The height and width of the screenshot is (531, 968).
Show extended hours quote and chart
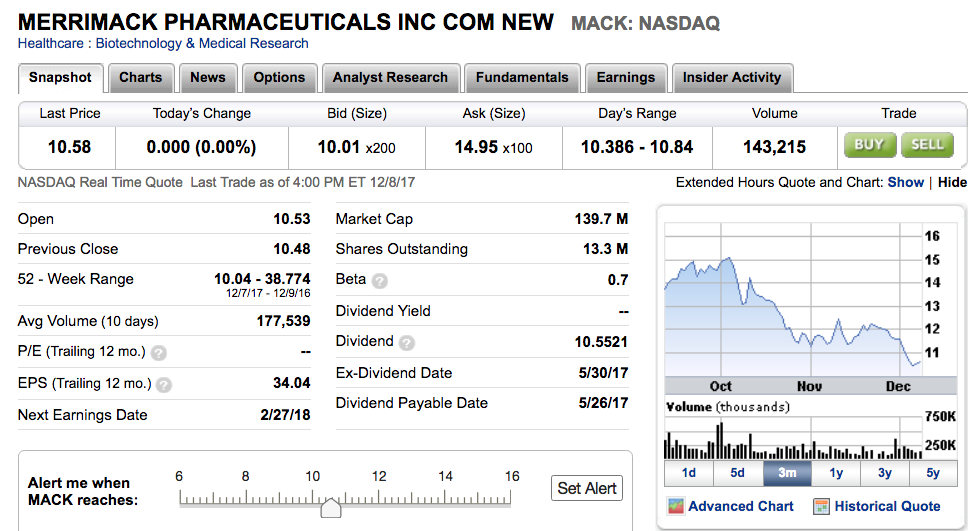905,182
